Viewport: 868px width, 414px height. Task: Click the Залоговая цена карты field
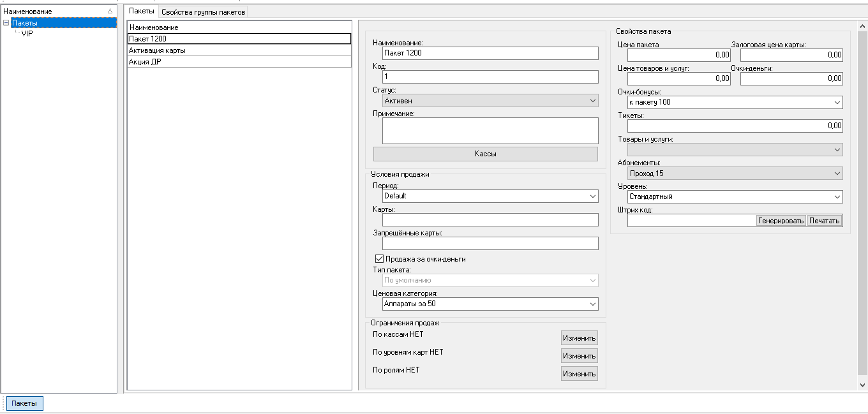(791, 55)
